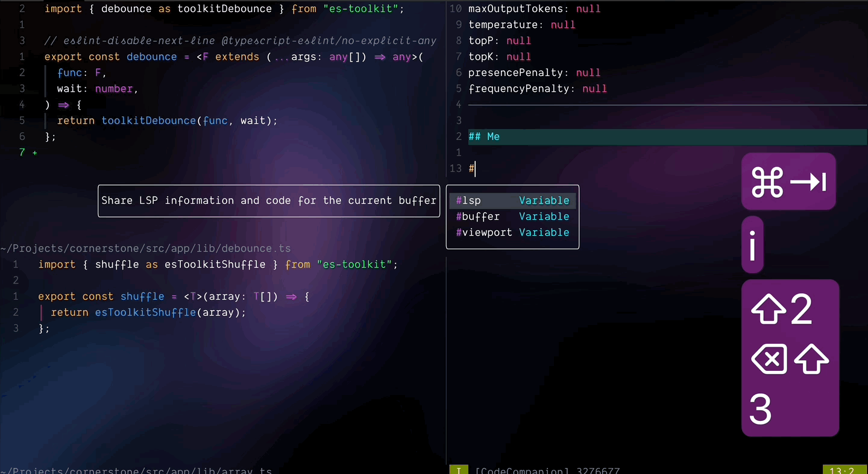The height and width of the screenshot is (474, 868).
Task: Click the highlighted #lsp completion item
Action: 468,200
